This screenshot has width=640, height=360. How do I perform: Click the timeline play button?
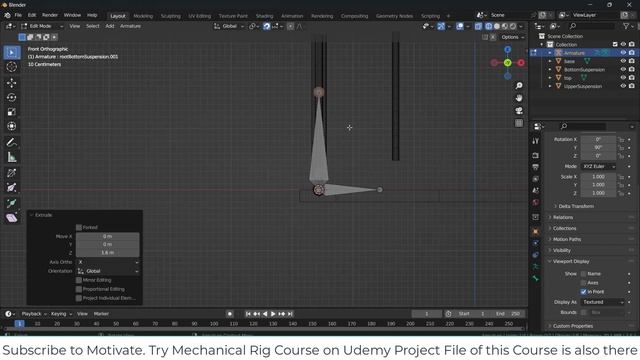[x=273, y=314]
